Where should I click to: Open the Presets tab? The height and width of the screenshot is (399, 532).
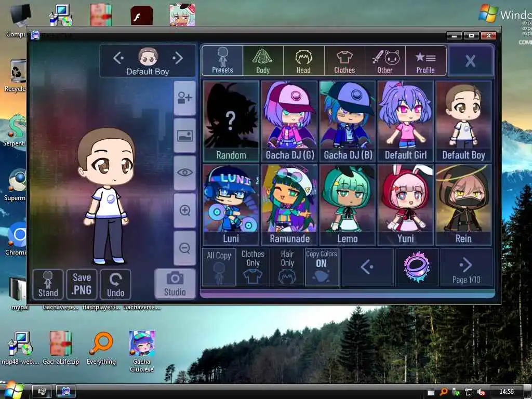click(222, 61)
